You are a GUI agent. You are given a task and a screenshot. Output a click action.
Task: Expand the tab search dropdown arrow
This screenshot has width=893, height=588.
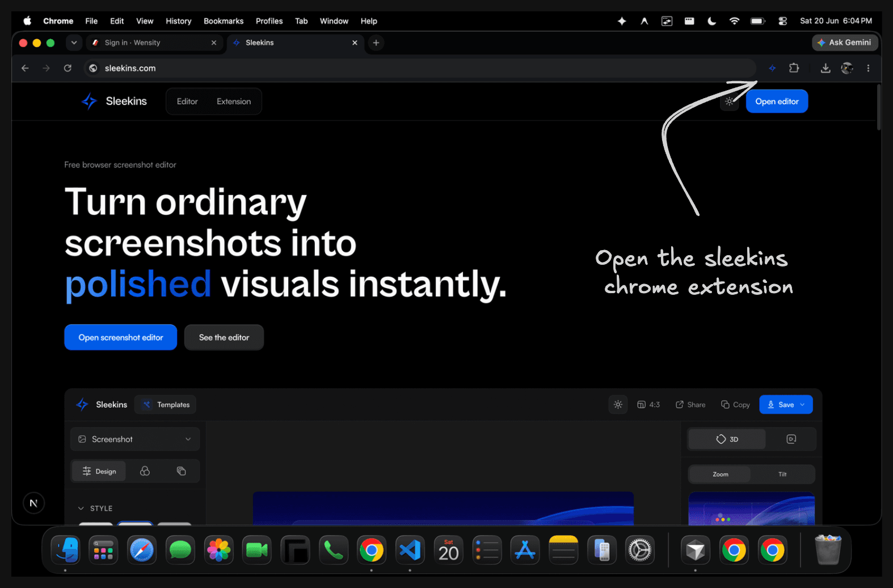[x=74, y=43]
